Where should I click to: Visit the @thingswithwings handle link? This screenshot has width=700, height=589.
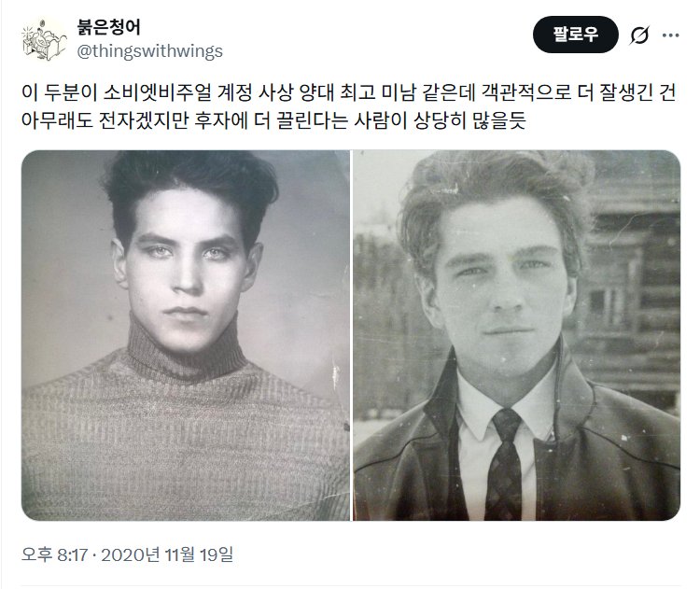150,51
